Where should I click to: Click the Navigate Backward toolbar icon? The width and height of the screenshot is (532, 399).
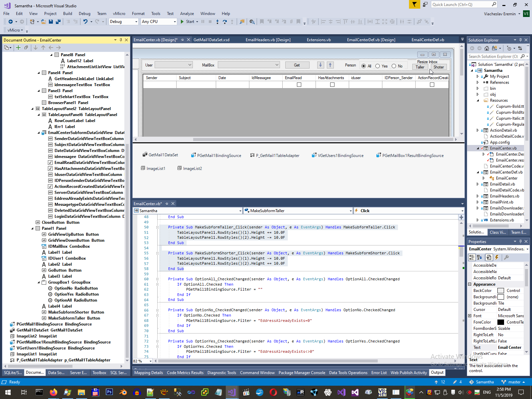point(11,22)
